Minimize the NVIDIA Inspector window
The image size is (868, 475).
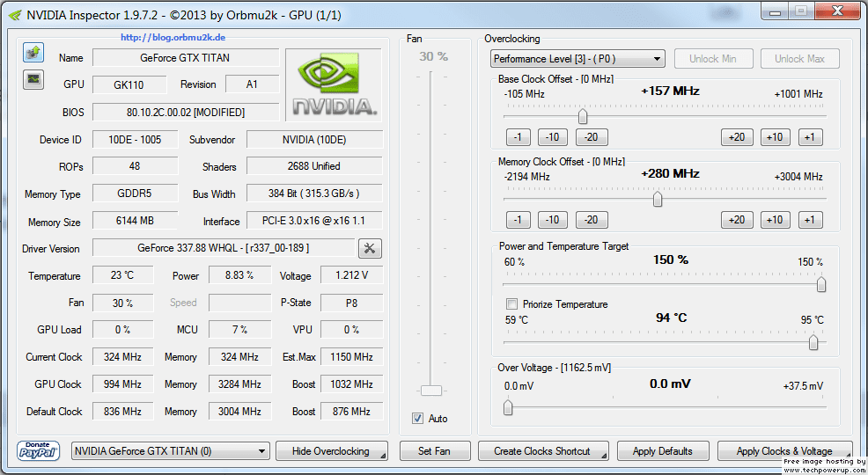(775, 11)
